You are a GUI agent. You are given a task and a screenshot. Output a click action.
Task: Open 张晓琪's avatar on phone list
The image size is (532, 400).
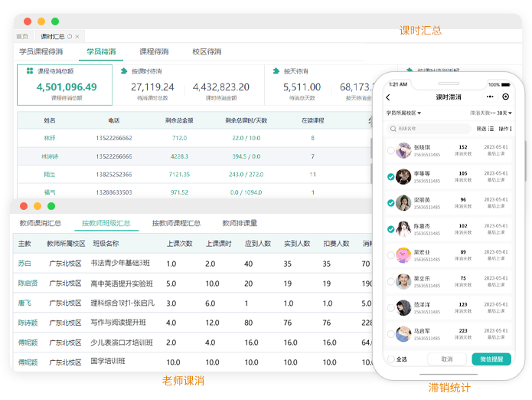pyautogui.click(x=403, y=150)
